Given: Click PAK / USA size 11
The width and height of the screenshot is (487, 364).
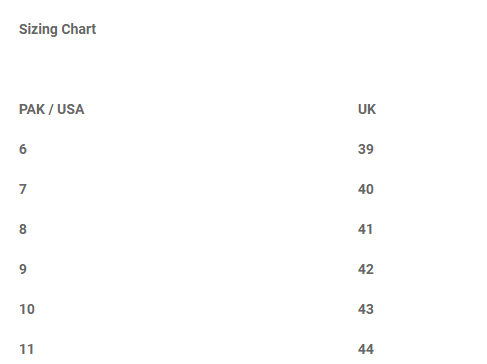Looking at the screenshot, I should [27, 349].
